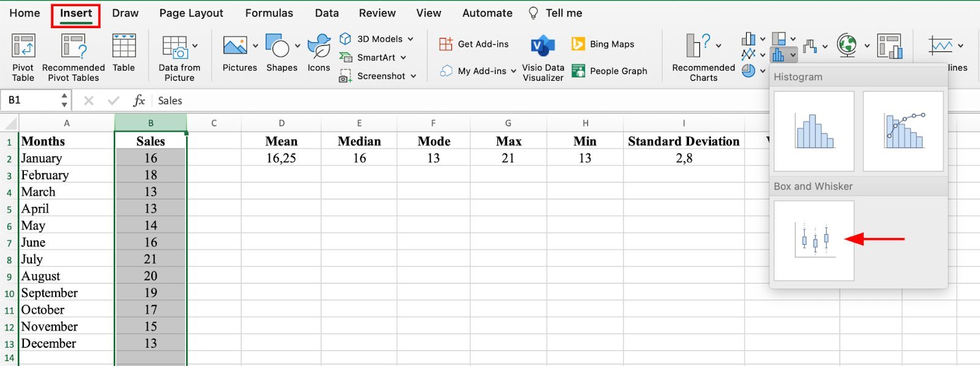This screenshot has width=980, height=366.
Task: Expand the Shapes dropdown arrow
Action: click(298, 46)
